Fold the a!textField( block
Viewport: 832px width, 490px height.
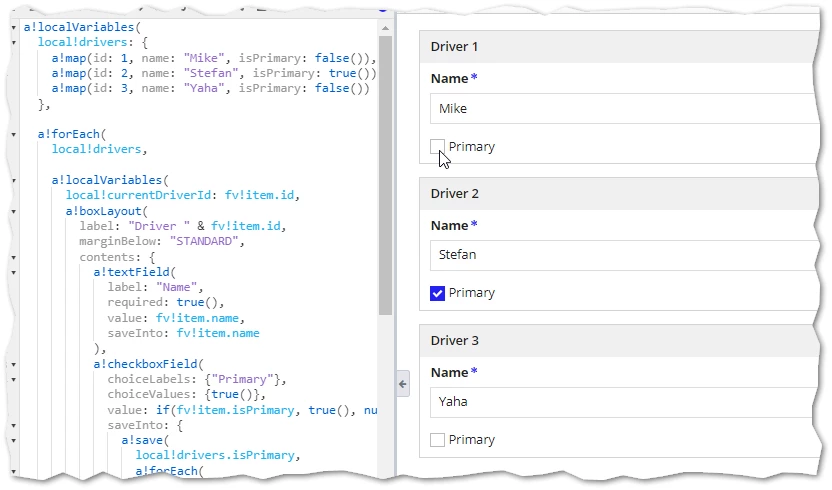(14, 272)
